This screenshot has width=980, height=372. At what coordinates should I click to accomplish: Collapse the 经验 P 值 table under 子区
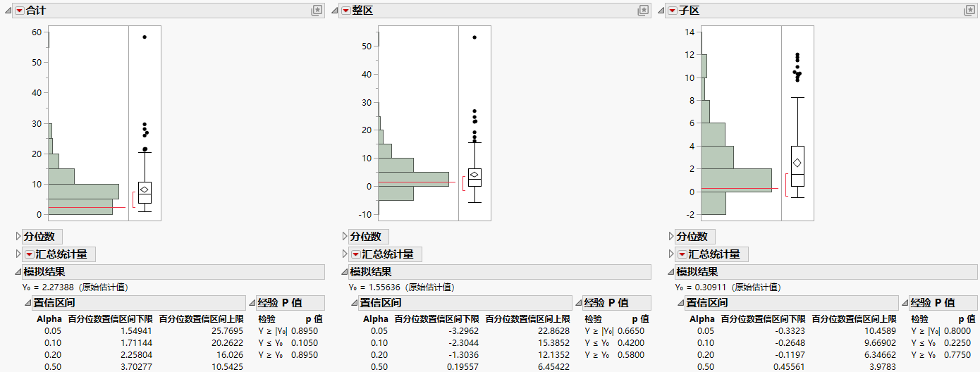click(x=905, y=303)
